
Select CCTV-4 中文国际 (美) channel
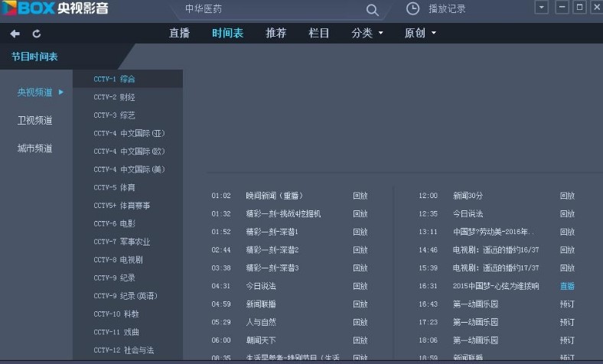128,169
